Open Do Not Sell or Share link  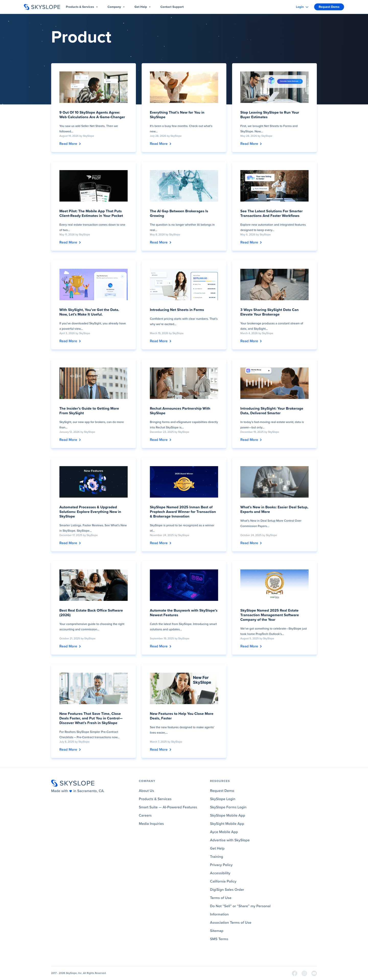pyautogui.click(x=240, y=910)
